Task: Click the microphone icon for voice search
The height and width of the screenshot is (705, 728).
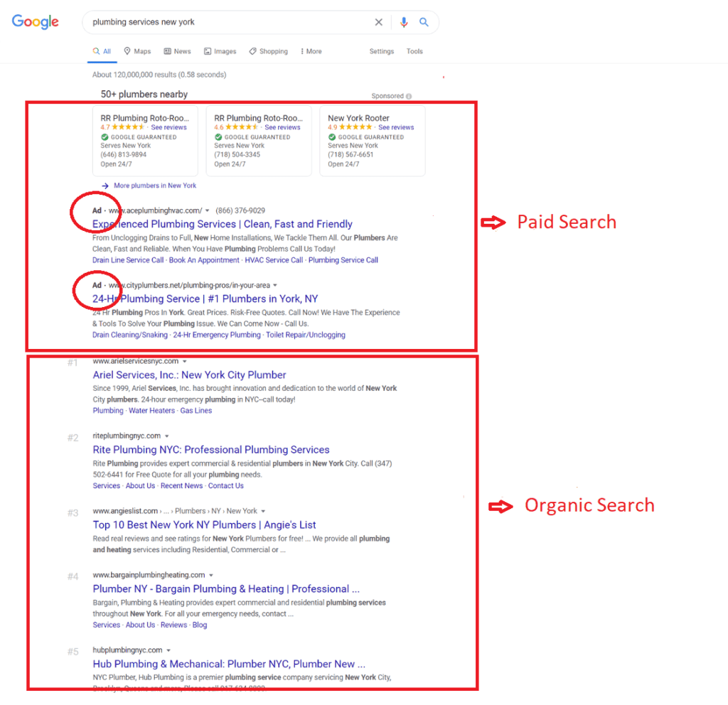Action: coord(404,22)
